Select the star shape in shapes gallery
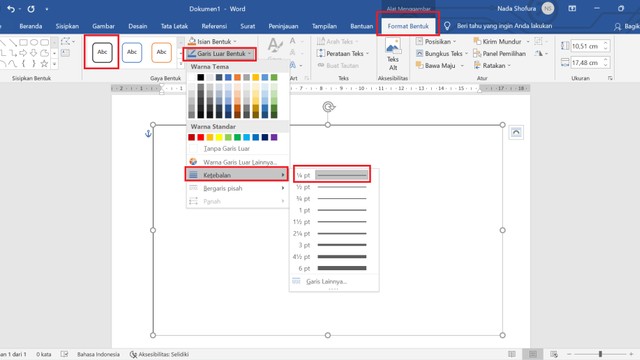 click(x=44, y=63)
